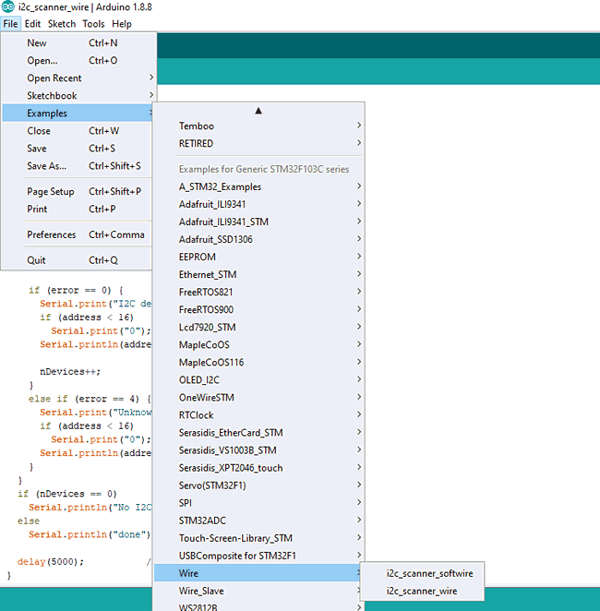This screenshot has height=611, width=600.
Task: Open Preferences from the File menu
Action: (77, 235)
